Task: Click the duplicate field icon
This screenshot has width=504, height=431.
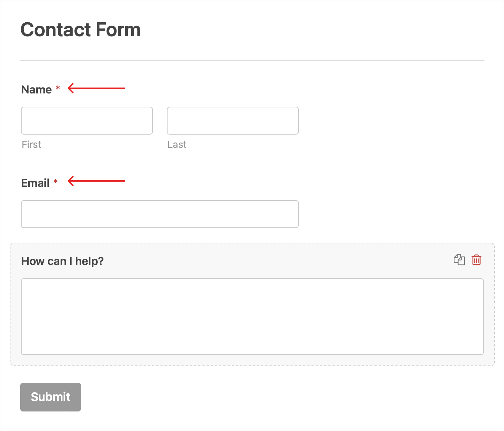Action: [x=459, y=260]
